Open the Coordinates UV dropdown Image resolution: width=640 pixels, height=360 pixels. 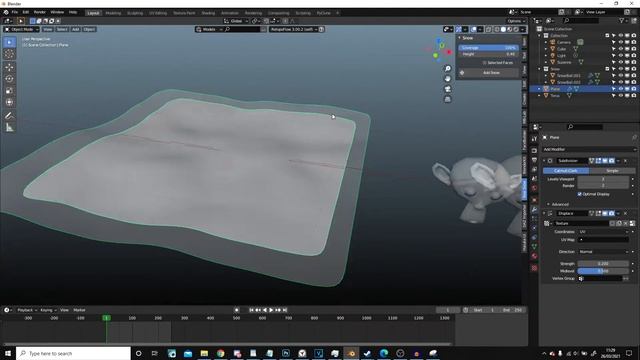tap(603, 232)
